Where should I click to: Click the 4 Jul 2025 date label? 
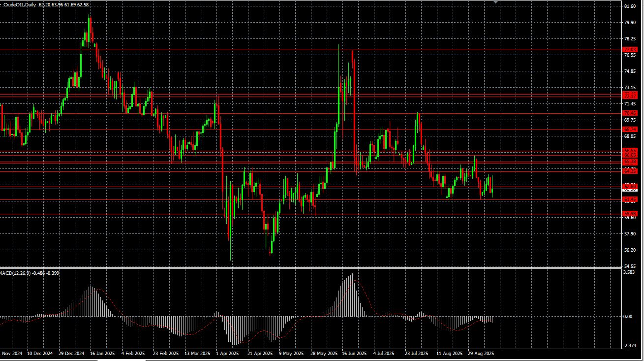[x=384, y=354]
